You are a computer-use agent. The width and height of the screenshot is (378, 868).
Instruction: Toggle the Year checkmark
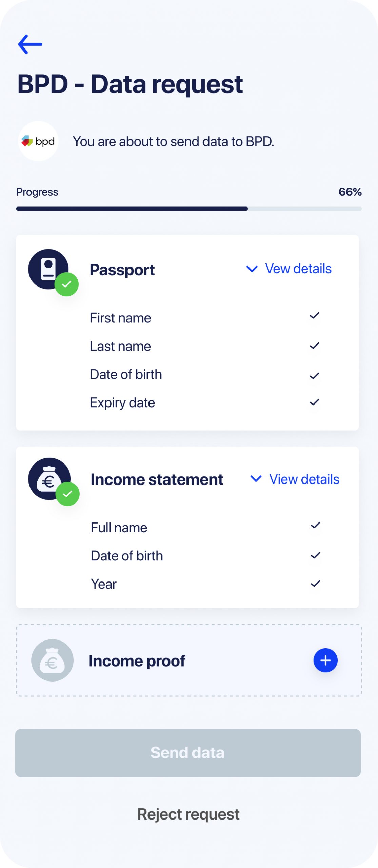click(x=315, y=584)
